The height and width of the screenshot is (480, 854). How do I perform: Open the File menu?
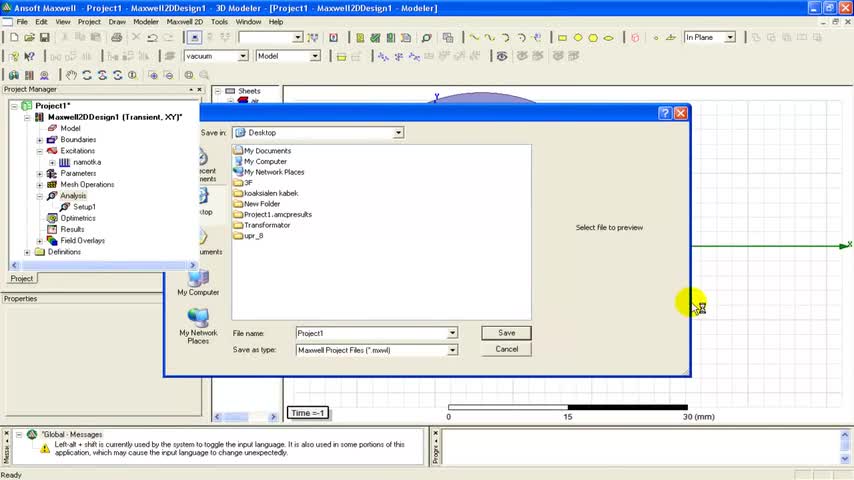point(22,22)
